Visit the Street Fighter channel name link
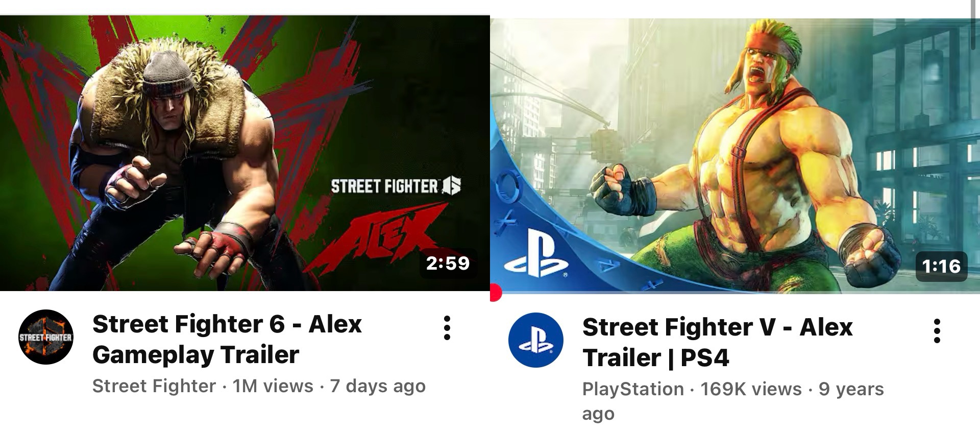This screenshot has height=431, width=980. pyautogui.click(x=154, y=386)
